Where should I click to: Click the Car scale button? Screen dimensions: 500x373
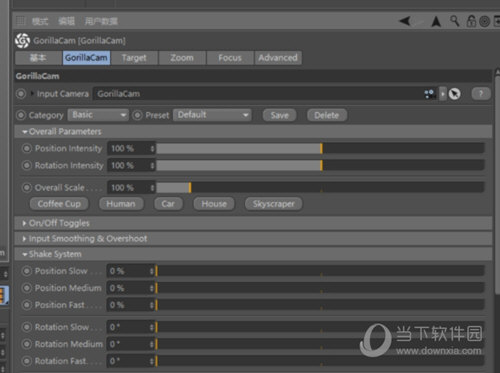[168, 204]
